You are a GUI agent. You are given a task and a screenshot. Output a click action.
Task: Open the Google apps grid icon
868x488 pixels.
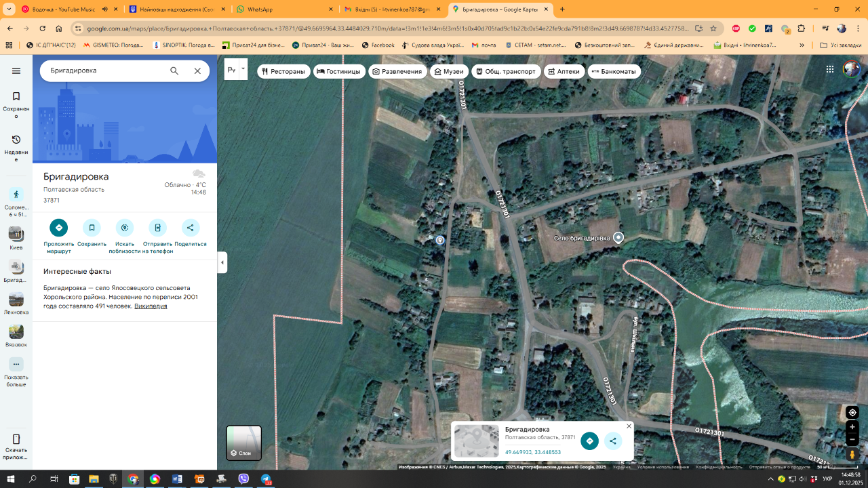[830, 69]
